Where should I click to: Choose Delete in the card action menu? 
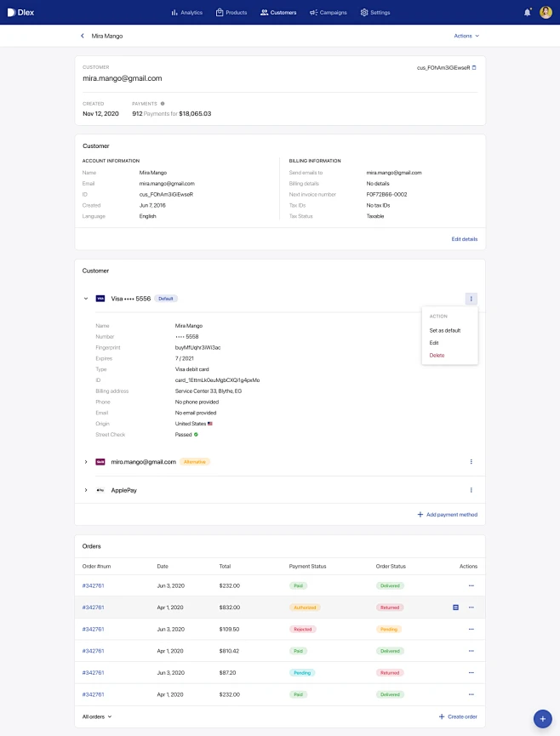tap(437, 356)
